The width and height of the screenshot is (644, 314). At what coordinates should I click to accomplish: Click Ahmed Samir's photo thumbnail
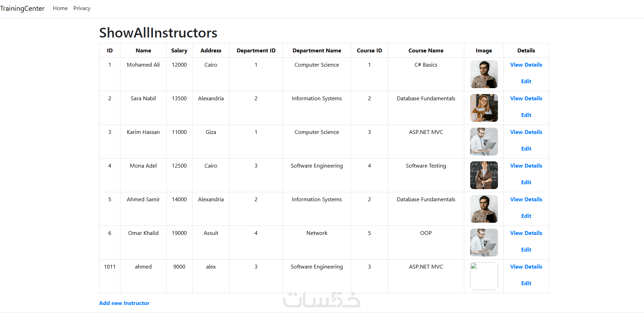[x=484, y=209]
